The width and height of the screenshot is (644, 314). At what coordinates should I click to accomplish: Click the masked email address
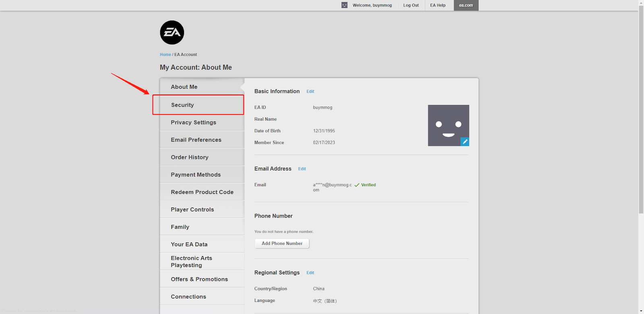[x=332, y=187]
